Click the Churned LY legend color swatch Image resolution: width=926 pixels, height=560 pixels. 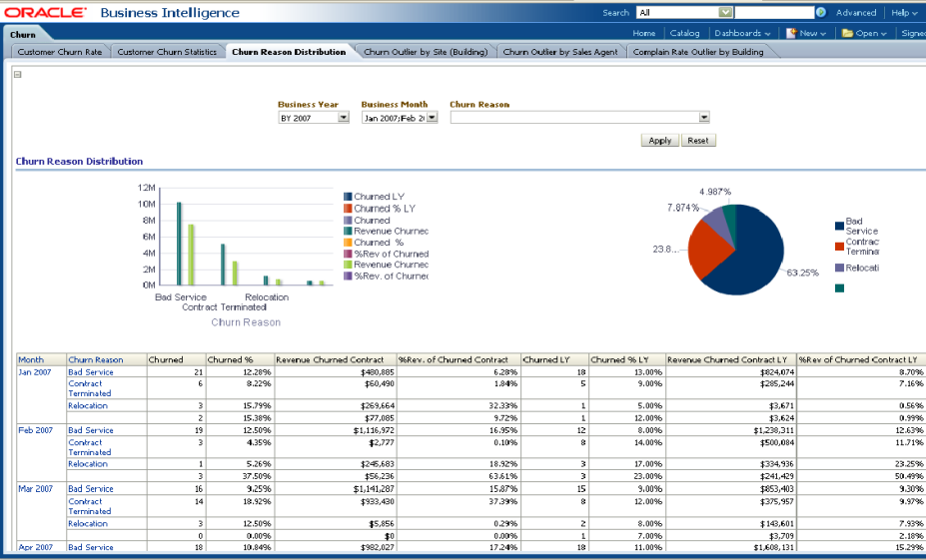tap(348, 197)
